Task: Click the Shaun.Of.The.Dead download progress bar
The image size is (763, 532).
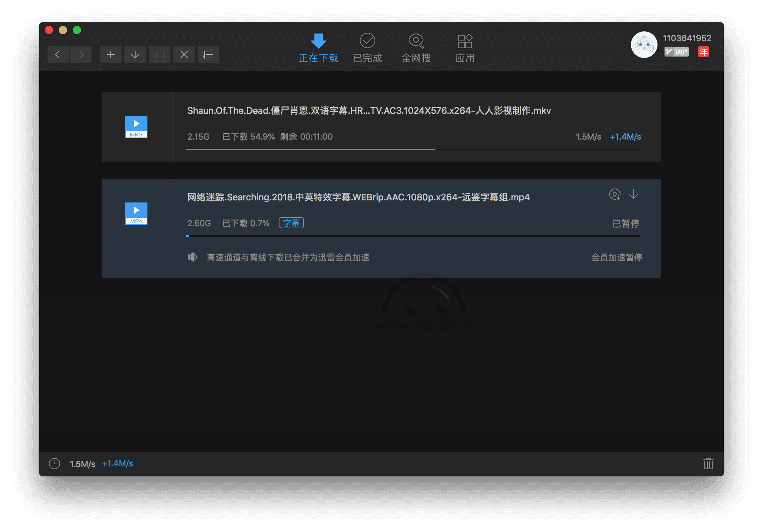Action: tap(412, 149)
